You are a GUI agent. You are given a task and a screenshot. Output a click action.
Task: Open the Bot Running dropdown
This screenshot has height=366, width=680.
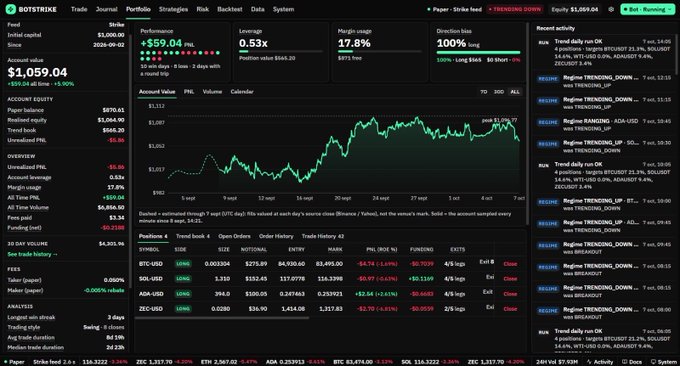647,9
